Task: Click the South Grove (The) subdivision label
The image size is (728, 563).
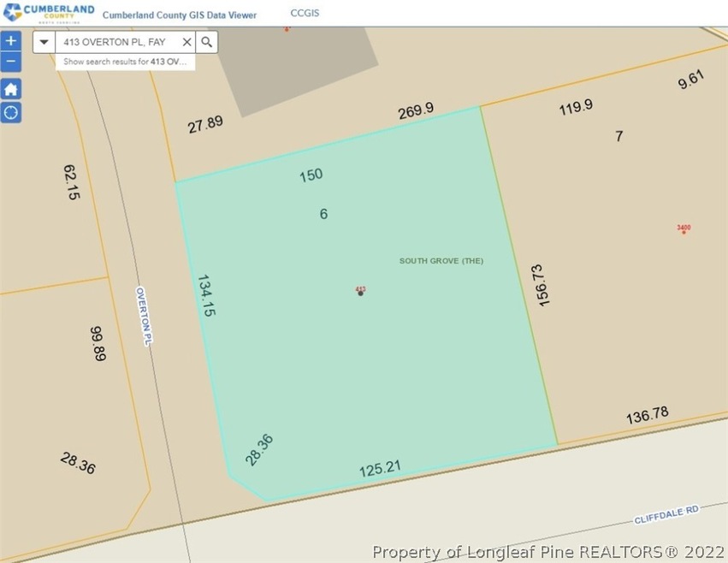Action: click(441, 260)
